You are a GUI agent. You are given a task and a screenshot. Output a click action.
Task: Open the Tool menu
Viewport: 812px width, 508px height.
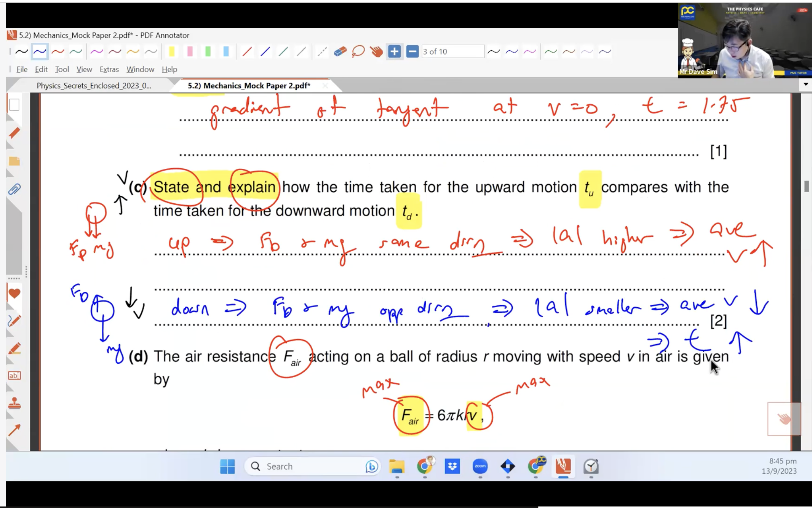tap(62, 69)
